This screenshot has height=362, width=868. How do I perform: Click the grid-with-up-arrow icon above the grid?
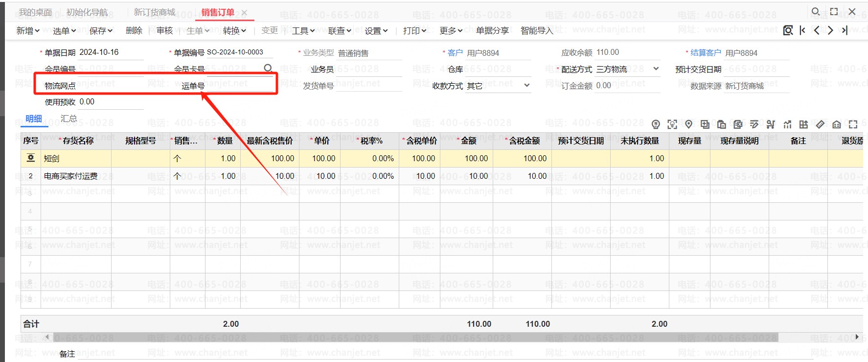[803, 124]
